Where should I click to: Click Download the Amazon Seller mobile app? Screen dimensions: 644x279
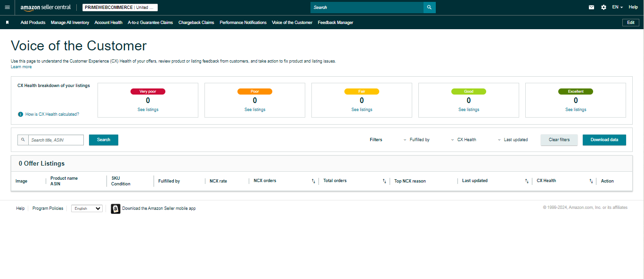(x=159, y=208)
